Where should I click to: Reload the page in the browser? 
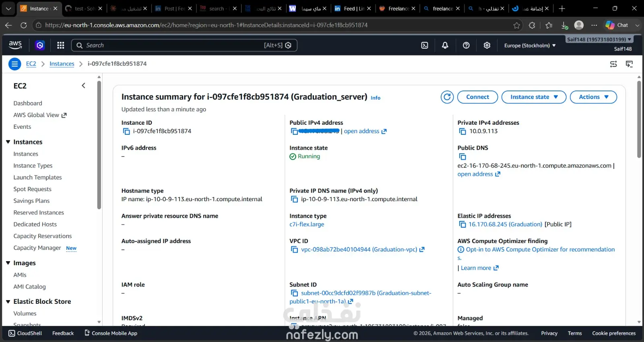click(x=24, y=25)
